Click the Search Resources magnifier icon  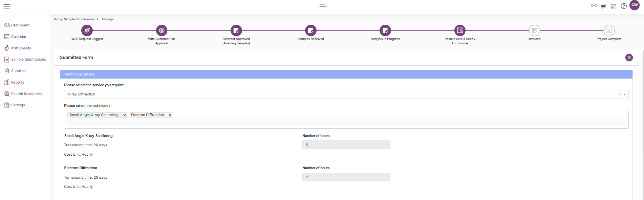pos(6,94)
